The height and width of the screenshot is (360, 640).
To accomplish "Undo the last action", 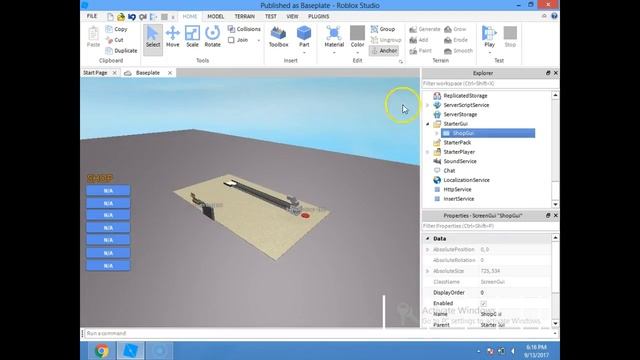I will coord(131,17).
